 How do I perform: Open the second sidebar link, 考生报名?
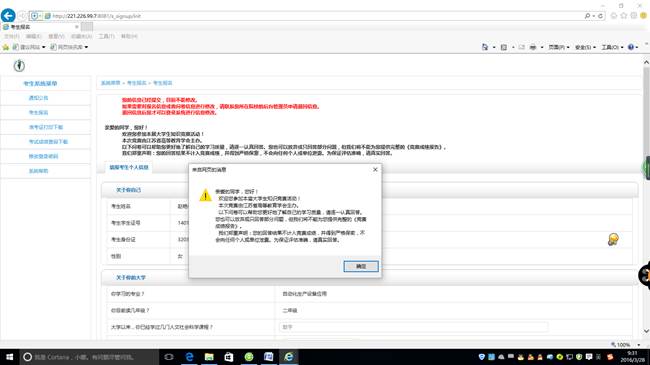tap(38, 112)
